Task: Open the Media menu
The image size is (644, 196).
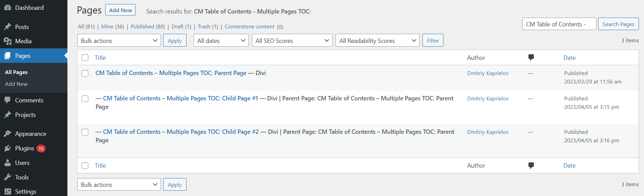Action: point(34,41)
